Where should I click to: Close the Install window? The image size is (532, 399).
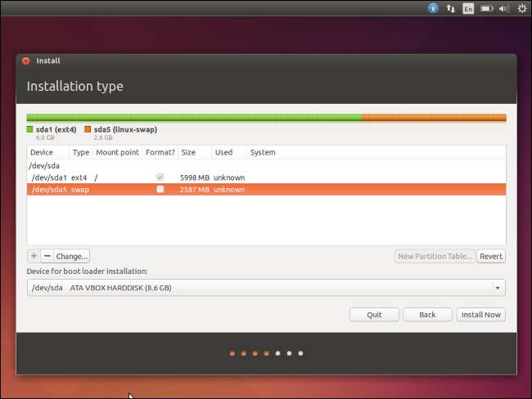(x=26, y=61)
